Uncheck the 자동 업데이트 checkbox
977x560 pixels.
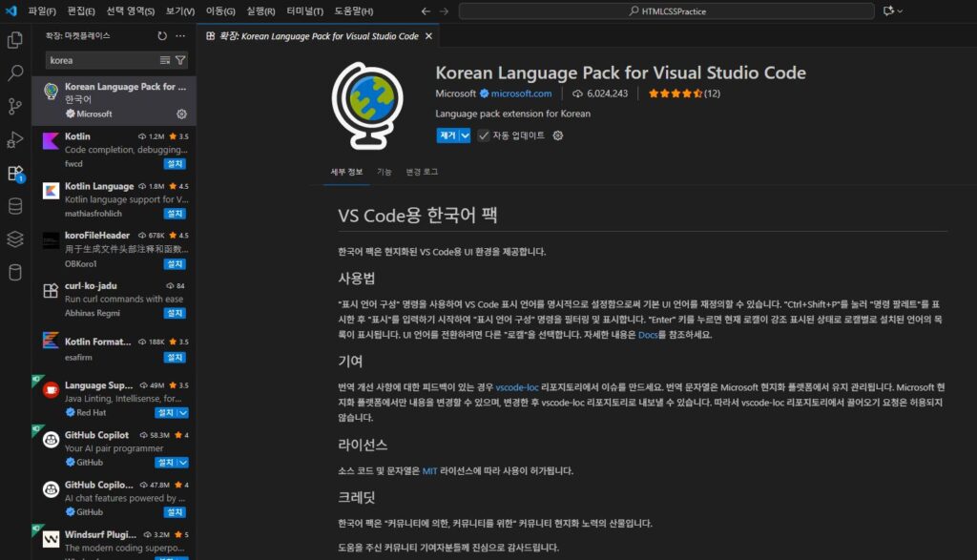(484, 135)
